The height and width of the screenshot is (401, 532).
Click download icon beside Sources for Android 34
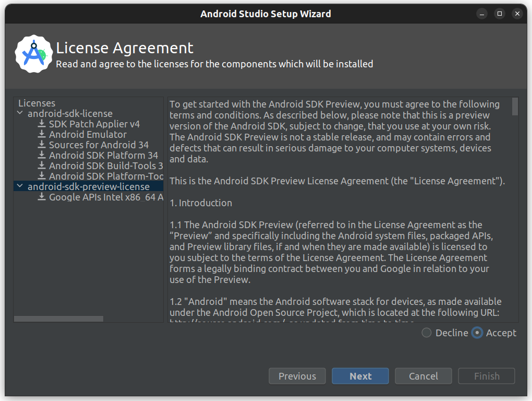pyautogui.click(x=41, y=145)
